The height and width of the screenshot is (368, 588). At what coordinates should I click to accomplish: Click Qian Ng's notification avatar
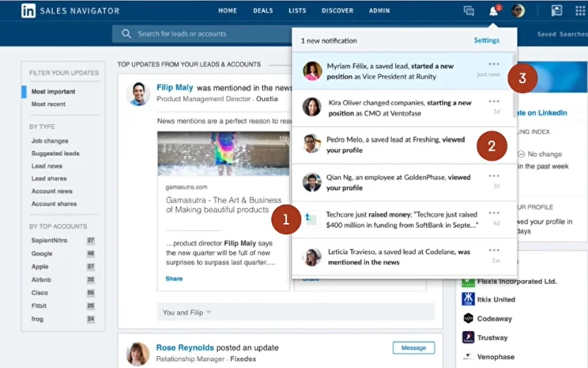[312, 183]
